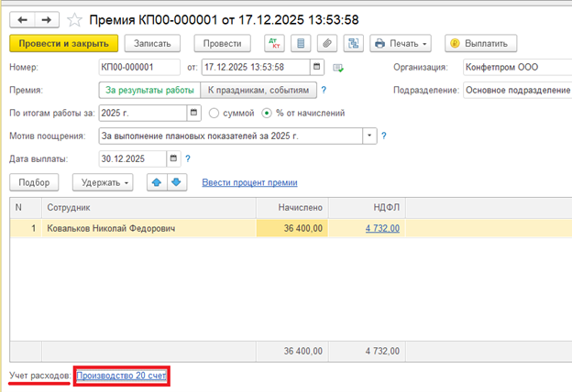Image resolution: width=572 pixels, height=392 pixels.
Task: Move the row down with blue arrow
Action: (177, 182)
